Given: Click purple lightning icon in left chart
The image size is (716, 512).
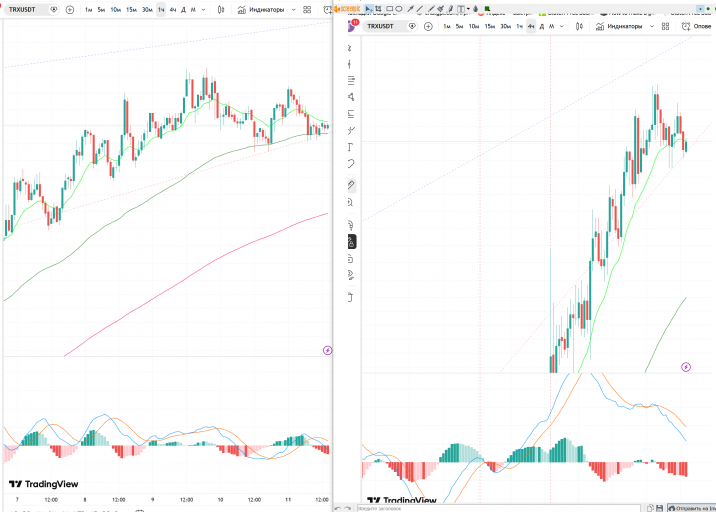Looking at the screenshot, I should (x=327, y=351).
